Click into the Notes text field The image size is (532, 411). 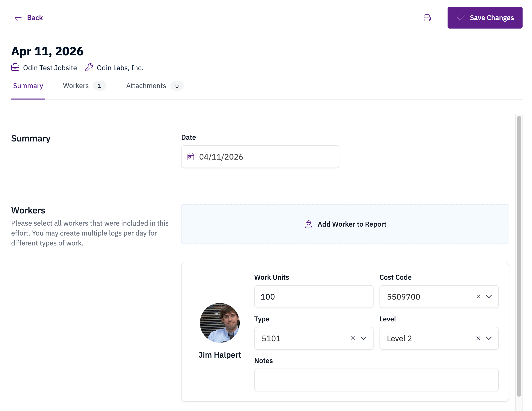(x=376, y=380)
